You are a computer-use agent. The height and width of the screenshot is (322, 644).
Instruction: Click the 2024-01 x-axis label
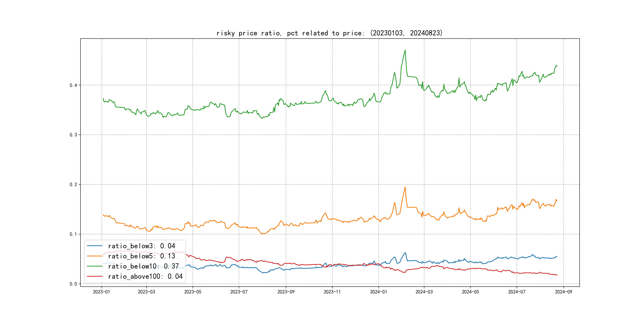click(378, 292)
